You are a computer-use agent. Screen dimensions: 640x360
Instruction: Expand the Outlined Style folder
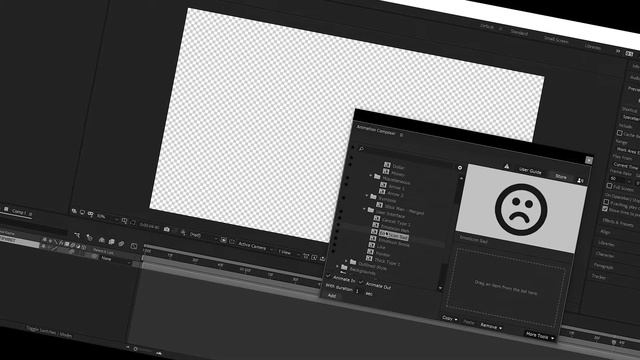(x=347, y=260)
